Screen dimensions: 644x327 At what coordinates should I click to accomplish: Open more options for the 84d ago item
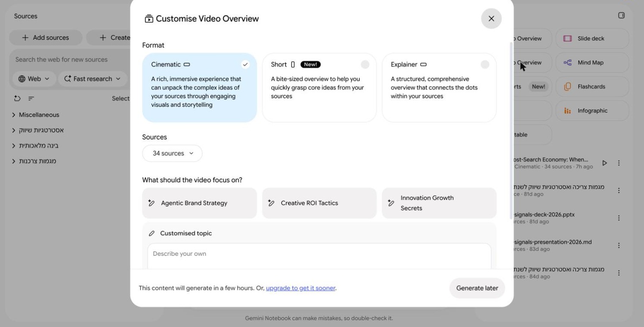coord(619,273)
